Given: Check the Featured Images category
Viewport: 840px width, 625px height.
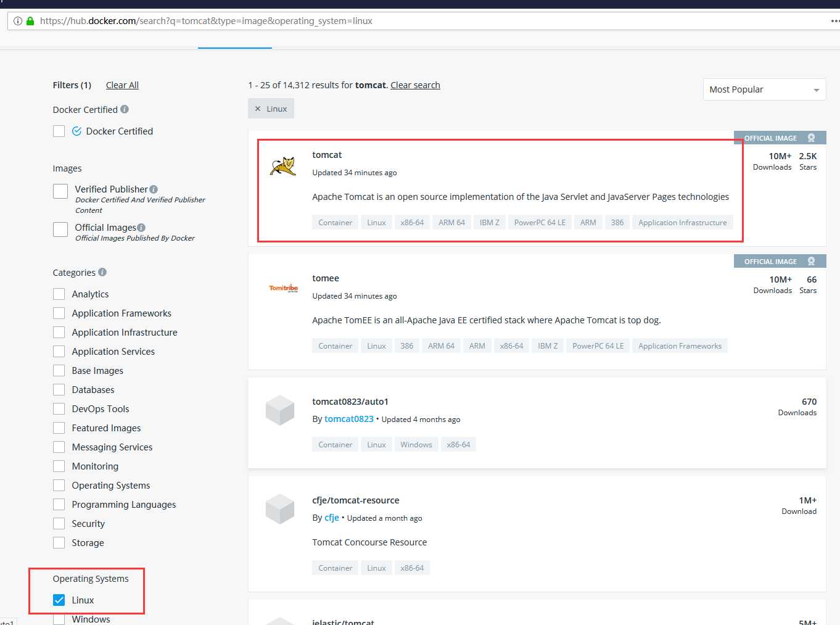Looking at the screenshot, I should click(x=59, y=428).
